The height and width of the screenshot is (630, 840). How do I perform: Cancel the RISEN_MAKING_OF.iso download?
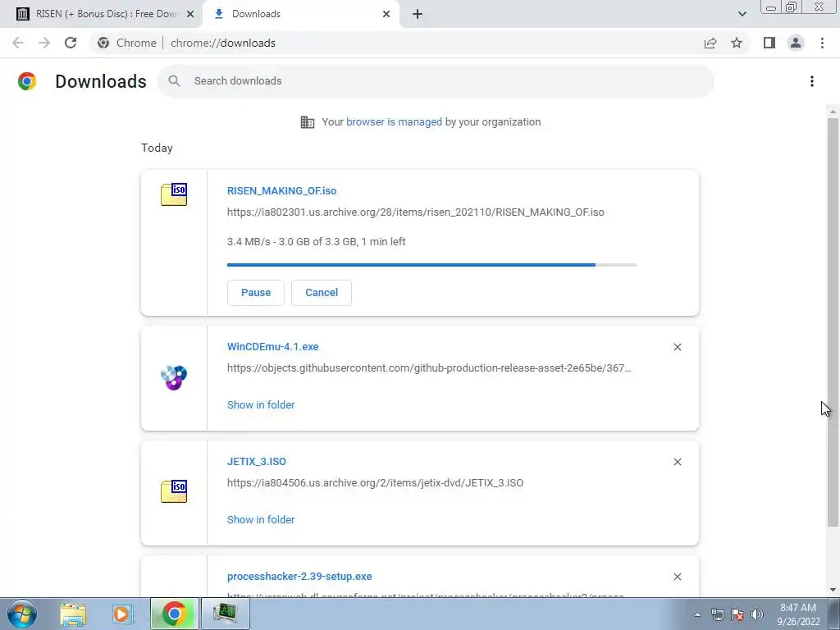tap(322, 293)
